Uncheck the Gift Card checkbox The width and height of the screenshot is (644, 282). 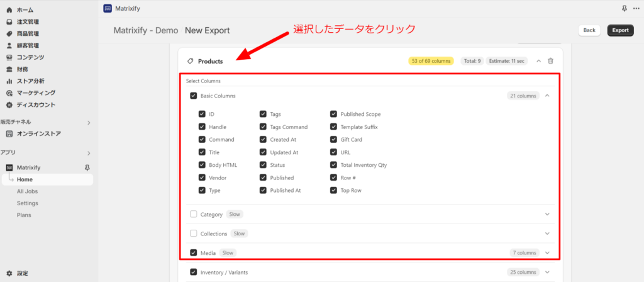coord(333,139)
